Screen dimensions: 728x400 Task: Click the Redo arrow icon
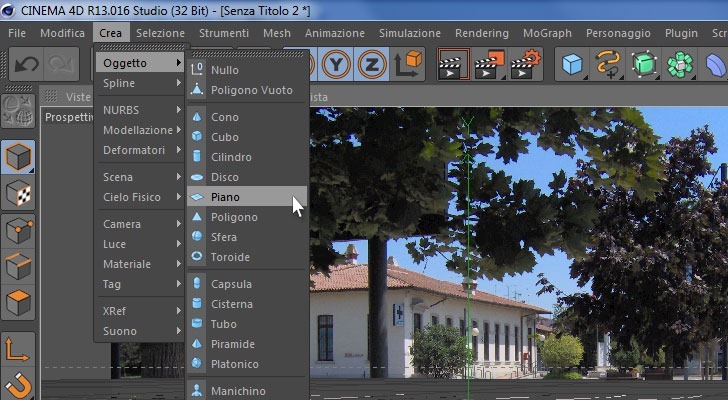[61, 64]
